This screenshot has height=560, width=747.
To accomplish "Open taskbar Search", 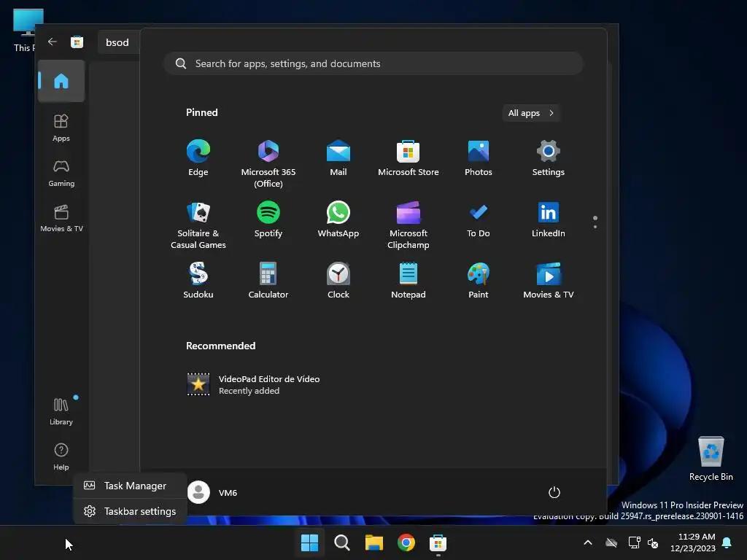I will [x=341, y=542].
